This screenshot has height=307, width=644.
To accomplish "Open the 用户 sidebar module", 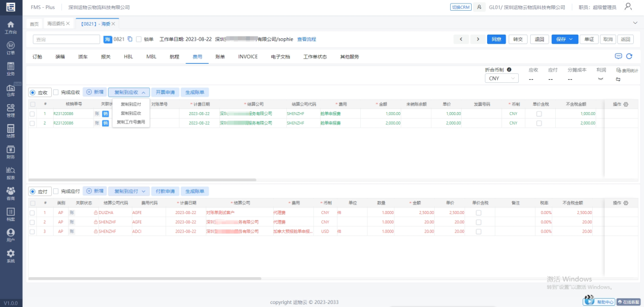I will click(x=11, y=235).
